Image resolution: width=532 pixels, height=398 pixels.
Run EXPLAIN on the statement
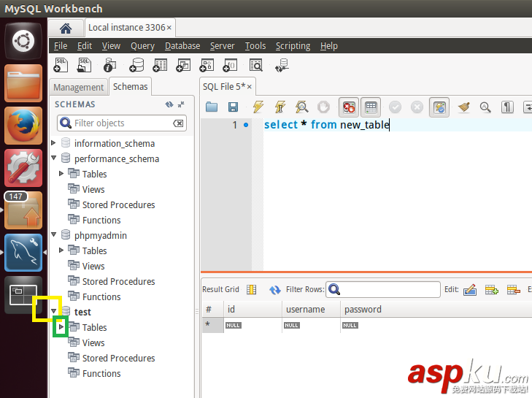click(301, 107)
